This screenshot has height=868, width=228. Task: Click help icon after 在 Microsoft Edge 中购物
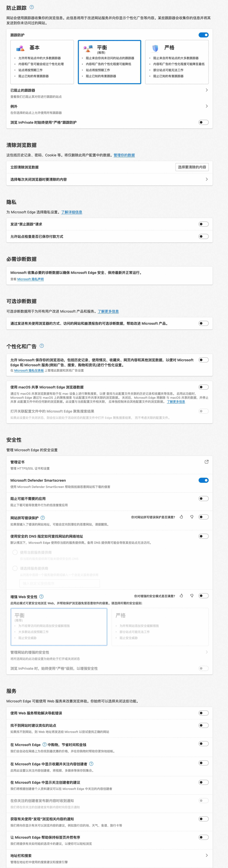coord(44,745)
